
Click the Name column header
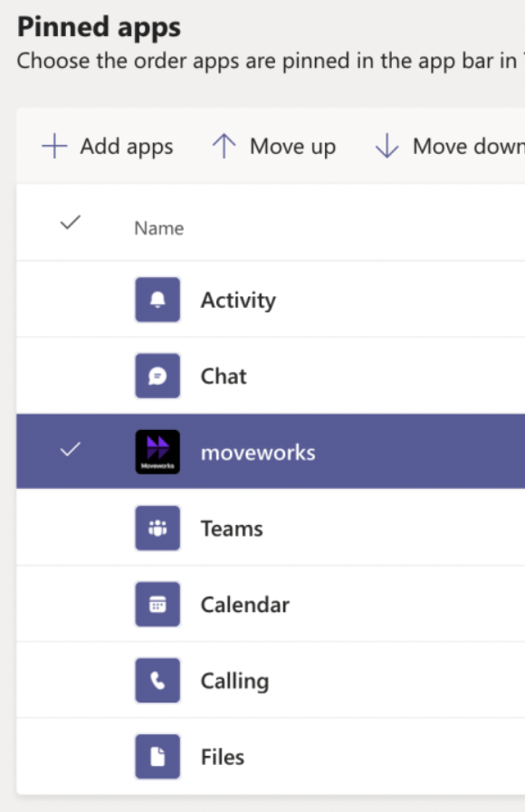click(x=159, y=228)
